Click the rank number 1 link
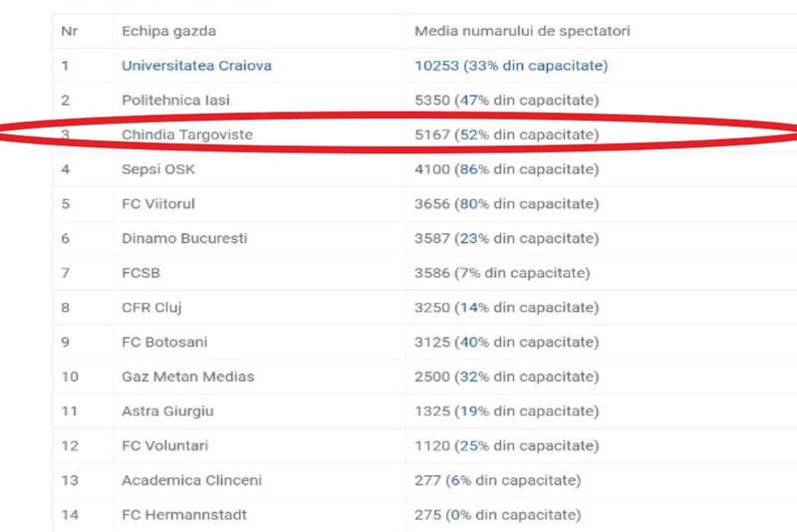Image resolution: width=797 pixels, height=532 pixels. [65, 66]
